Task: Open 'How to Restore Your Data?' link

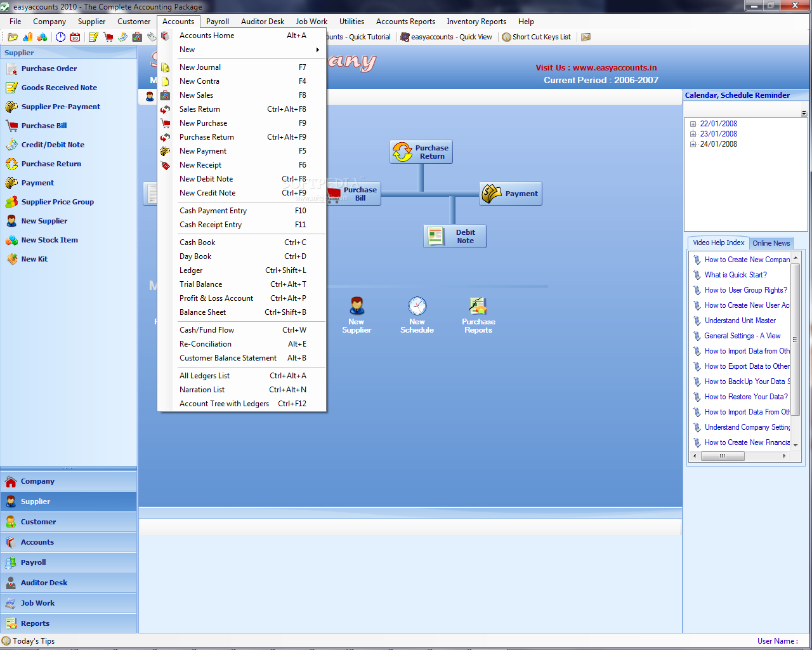Action: [x=746, y=397]
